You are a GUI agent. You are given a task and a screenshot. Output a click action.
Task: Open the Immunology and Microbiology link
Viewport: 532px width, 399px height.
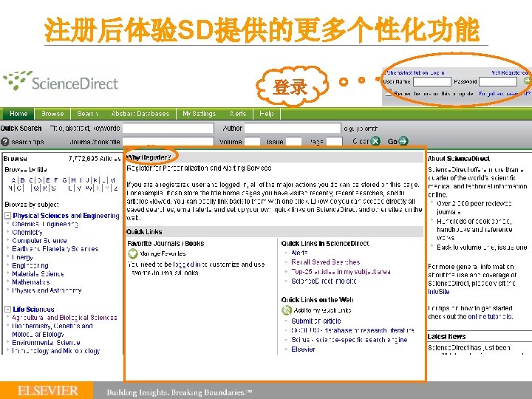55,351
